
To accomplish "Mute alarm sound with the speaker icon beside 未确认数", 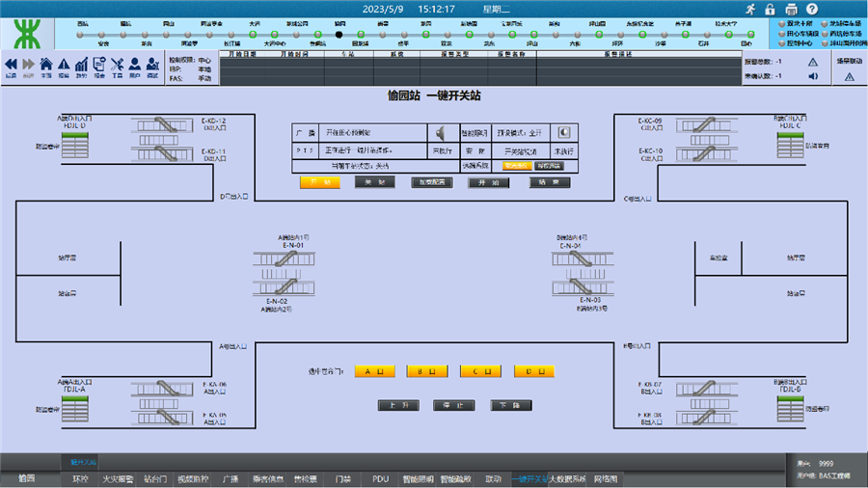I will click(813, 76).
